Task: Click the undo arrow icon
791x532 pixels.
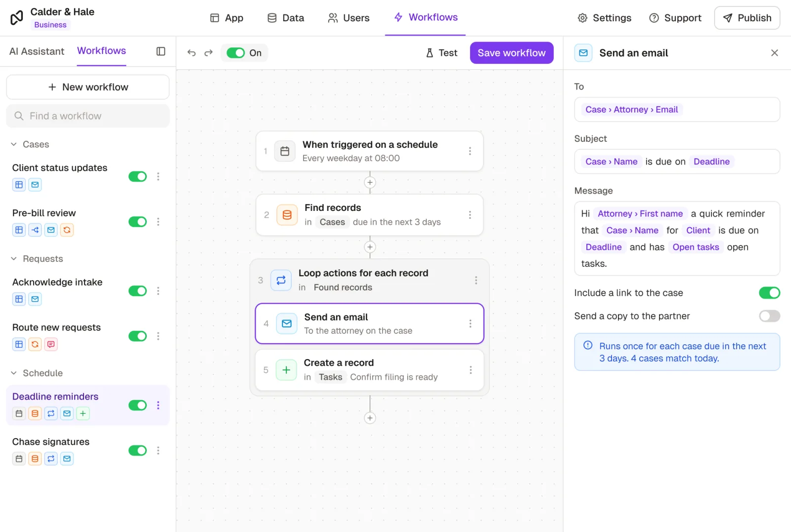Action: (192, 53)
